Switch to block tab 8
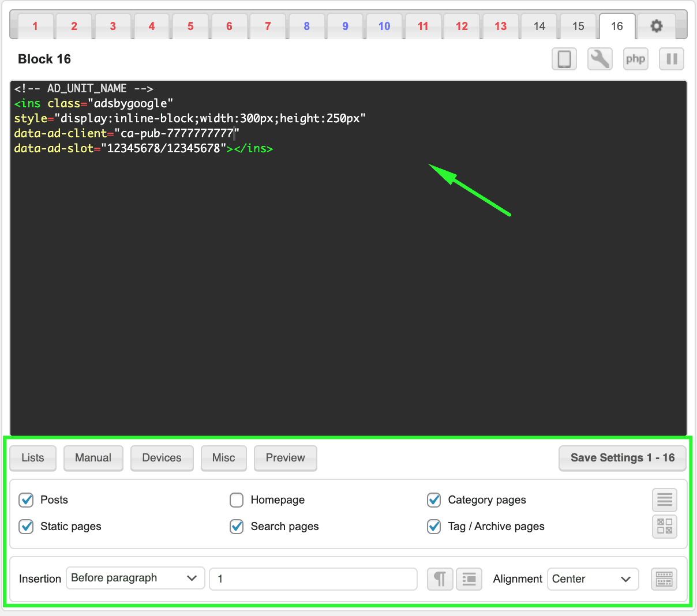Screen dimensions: 697x616 (x=306, y=27)
